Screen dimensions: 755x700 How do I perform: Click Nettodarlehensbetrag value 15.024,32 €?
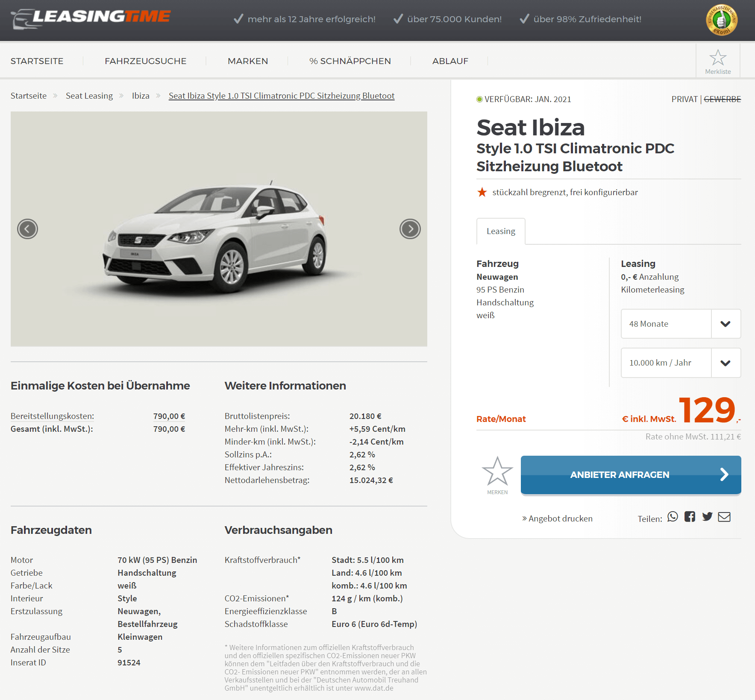click(371, 480)
